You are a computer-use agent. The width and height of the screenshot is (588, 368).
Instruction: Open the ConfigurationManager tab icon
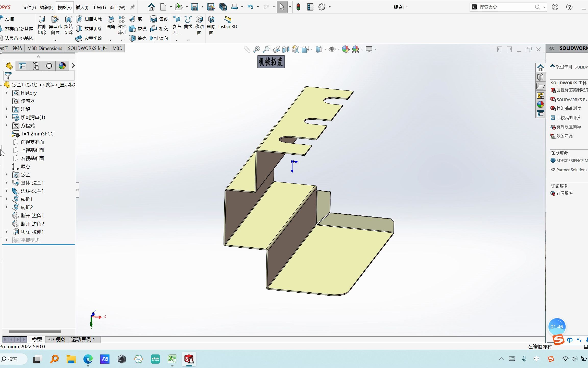pyautogui.click(x=36, y=66)
